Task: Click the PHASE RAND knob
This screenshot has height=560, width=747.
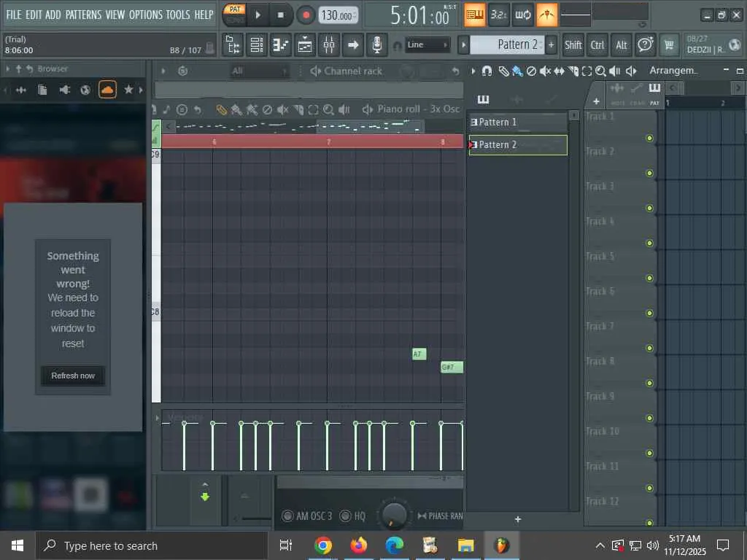Action: 394,516
